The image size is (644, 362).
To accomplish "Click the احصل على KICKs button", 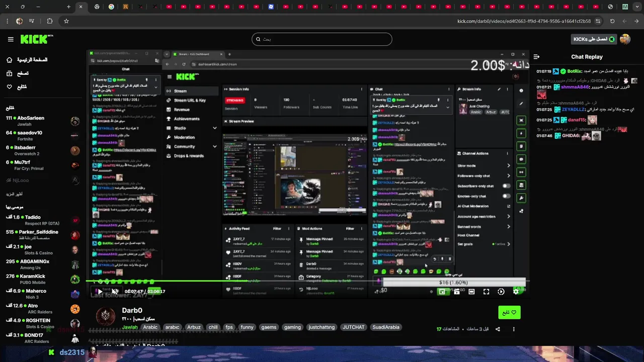I will [x=594, y=39].
